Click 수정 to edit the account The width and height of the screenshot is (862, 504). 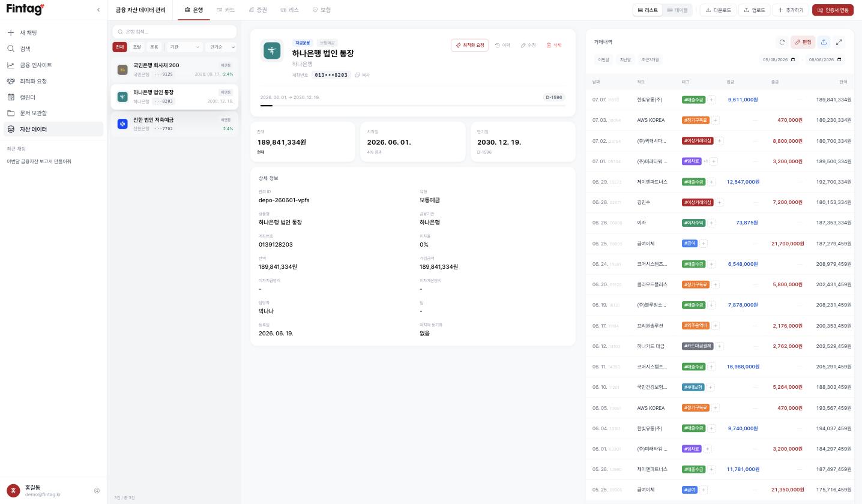click(x=528, y=45)
